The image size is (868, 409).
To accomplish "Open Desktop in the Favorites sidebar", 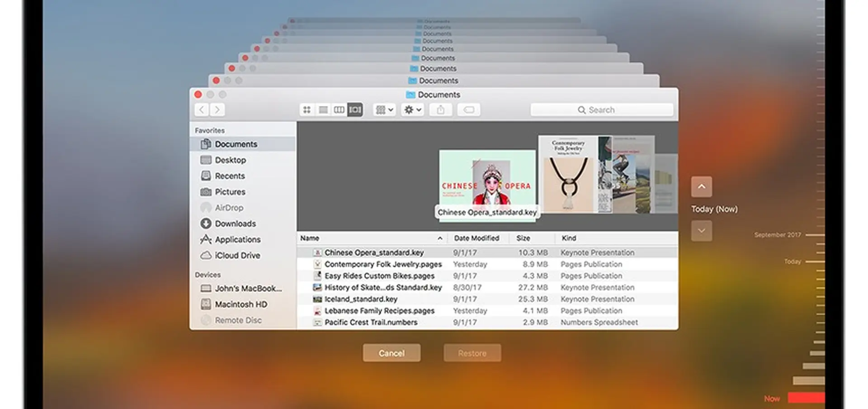I will pos(231,160).
